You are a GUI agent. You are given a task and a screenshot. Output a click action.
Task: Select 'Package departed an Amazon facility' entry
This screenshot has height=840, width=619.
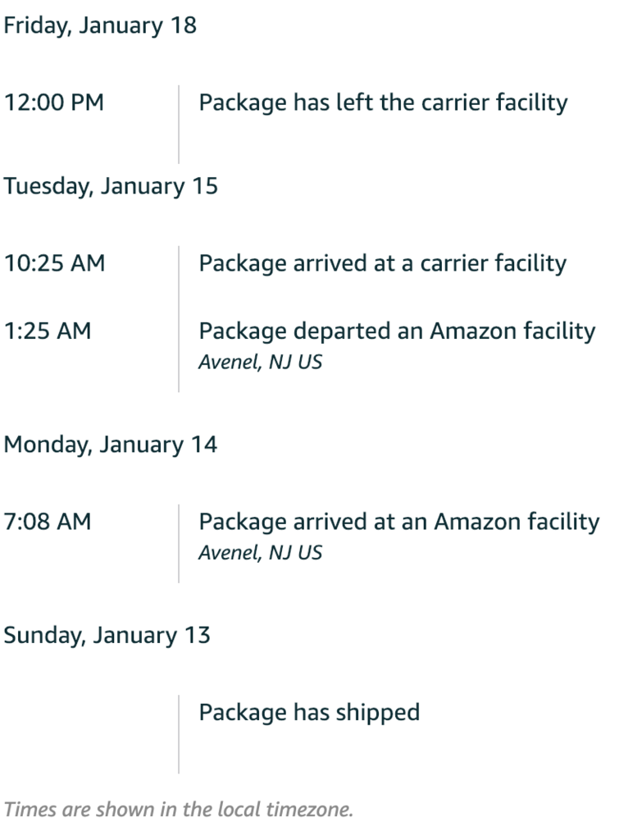pos(397,331)
